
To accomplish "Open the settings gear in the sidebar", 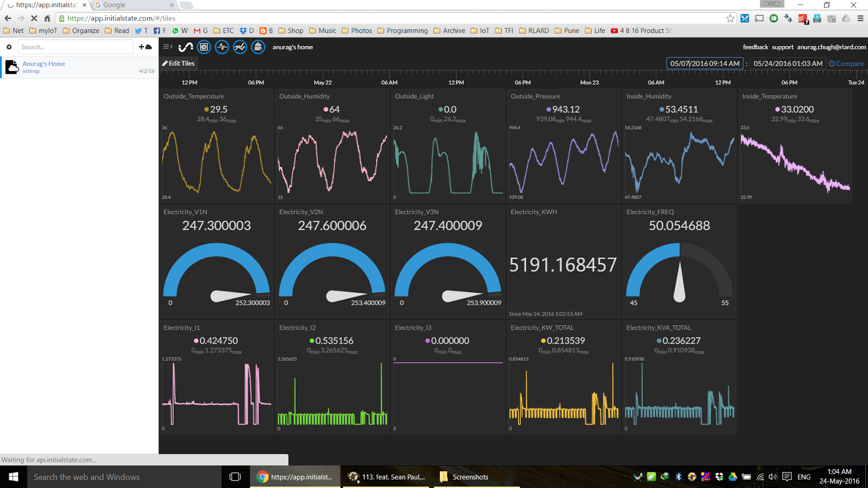I will coord(9,47).
